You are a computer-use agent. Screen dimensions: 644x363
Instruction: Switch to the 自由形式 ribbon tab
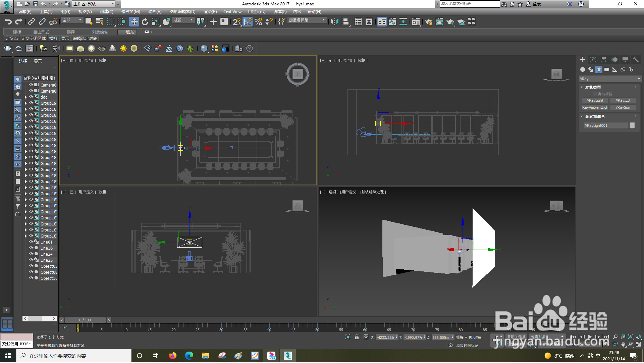(x=41, y=32)
